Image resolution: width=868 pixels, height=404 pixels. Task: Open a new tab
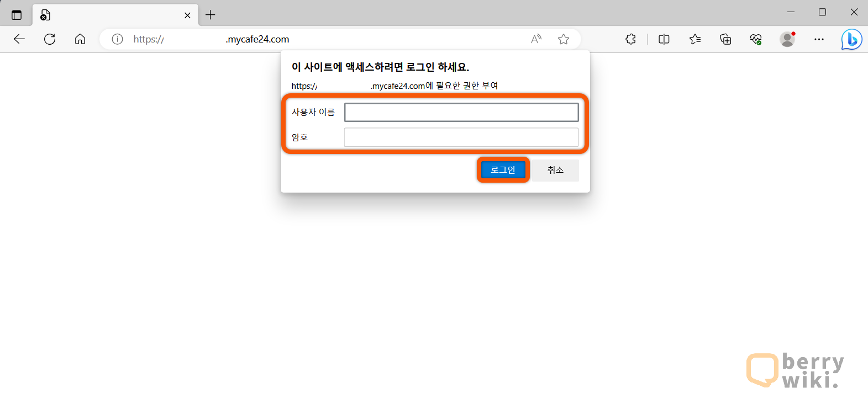click(x=211, y=15)
